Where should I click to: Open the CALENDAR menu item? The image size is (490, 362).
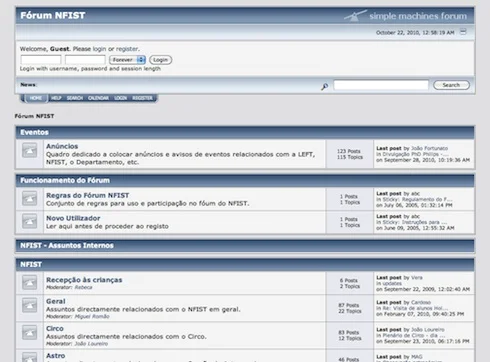pos(98,98)
